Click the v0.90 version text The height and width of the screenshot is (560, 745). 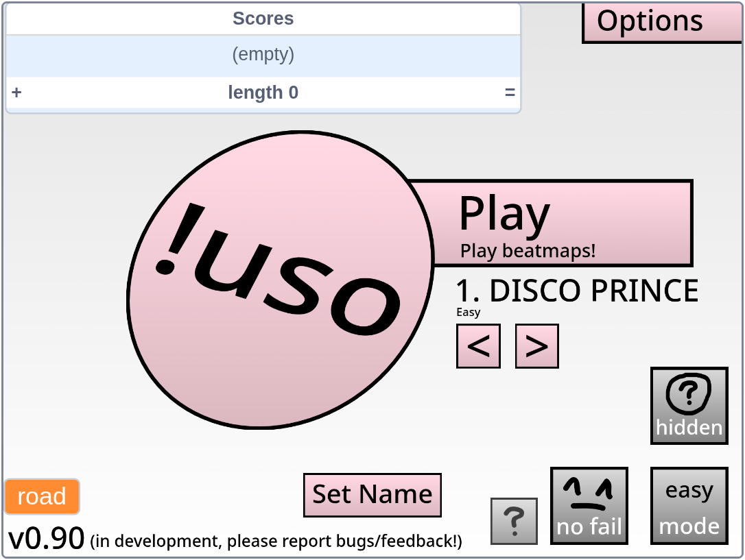coord(47,539)
